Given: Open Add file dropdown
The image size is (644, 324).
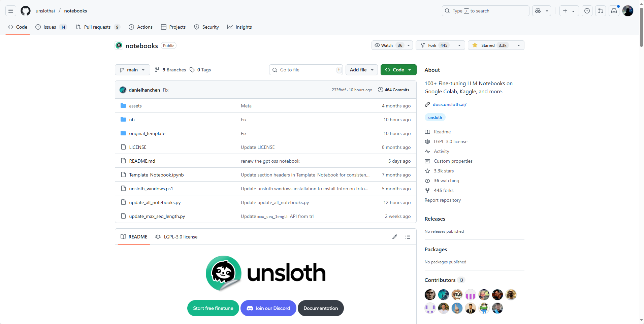Looking at the screenshot, I should point(362,70).
